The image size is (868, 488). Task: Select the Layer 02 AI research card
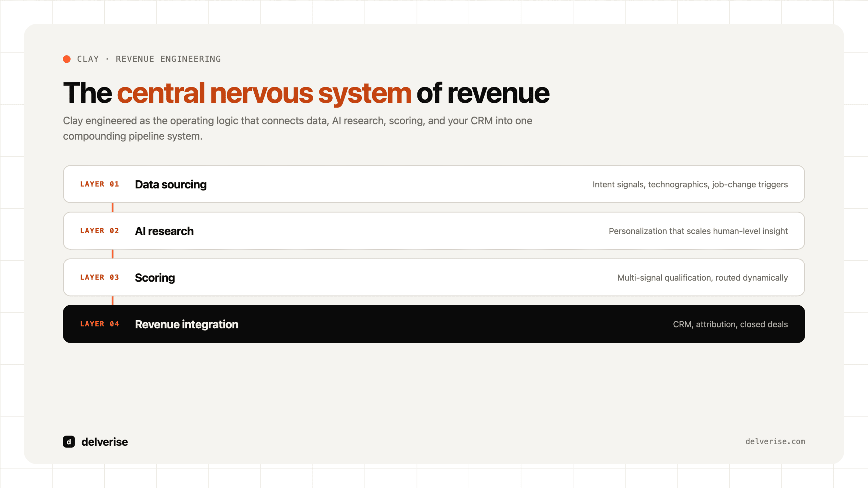[434, 231]
